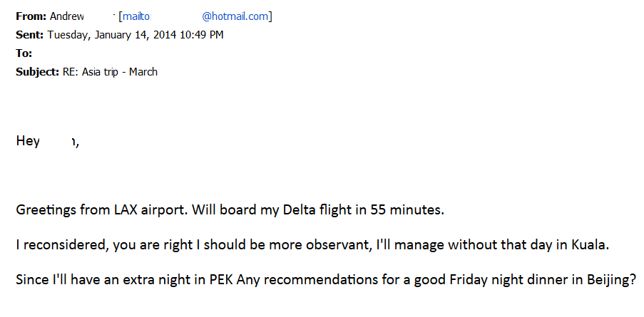644x317 pixels.
Task: Click the word Friday in last sentence
Action: [467, 281]
